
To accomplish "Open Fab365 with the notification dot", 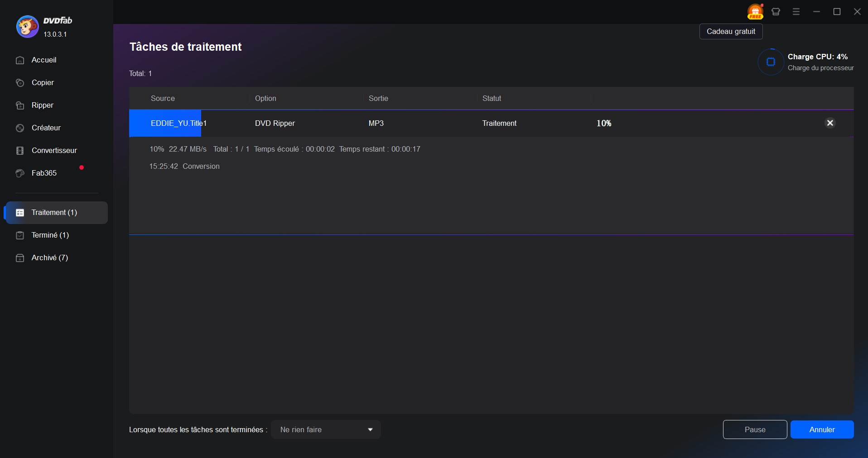I will point(20,173).
